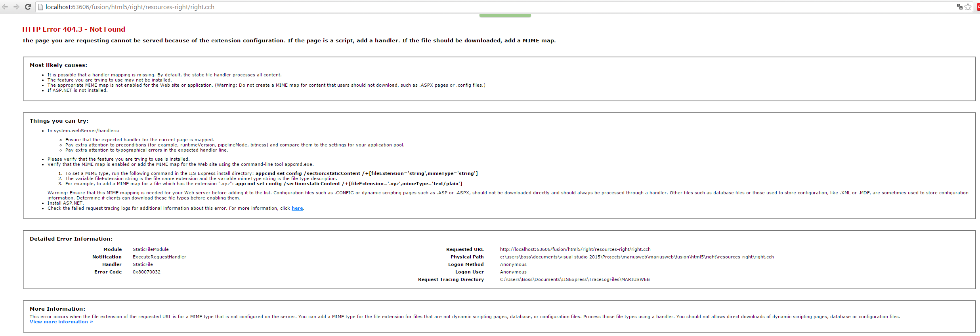Follow the 'View more information' link

pos(61,322)
